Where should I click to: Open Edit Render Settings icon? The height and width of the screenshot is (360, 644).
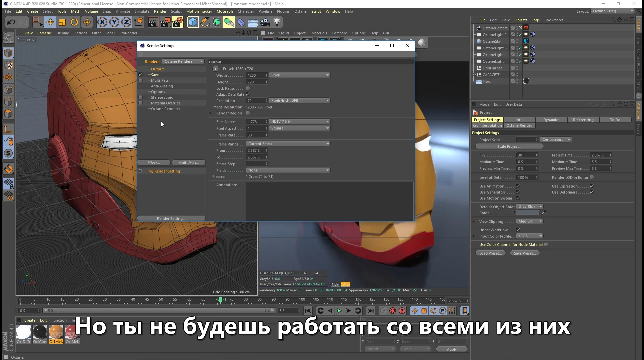click(177, 22)
